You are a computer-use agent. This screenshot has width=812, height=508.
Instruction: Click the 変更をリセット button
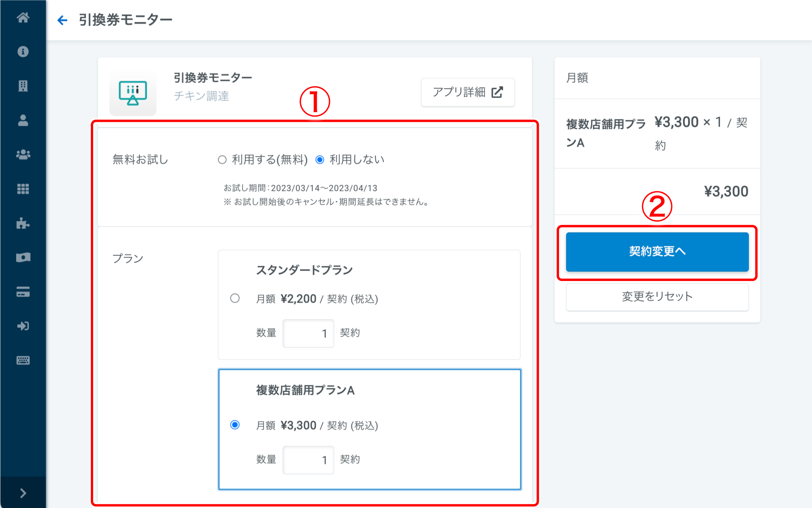click(x=657, y=296)
